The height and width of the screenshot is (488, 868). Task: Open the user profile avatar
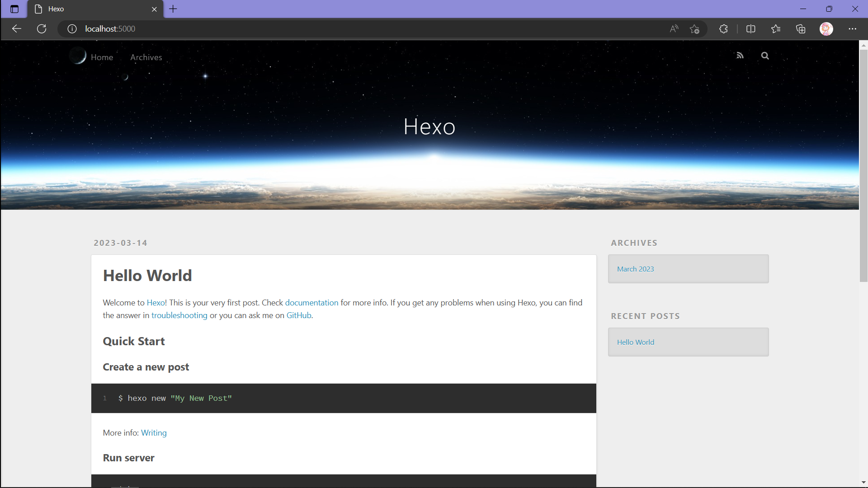(826, 29)
